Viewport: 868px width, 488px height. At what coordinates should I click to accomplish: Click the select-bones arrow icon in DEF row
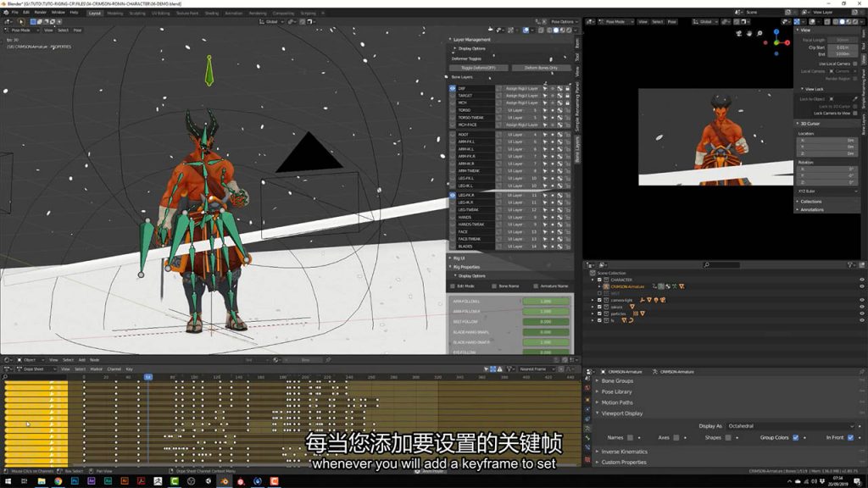[x=545, y=88]
